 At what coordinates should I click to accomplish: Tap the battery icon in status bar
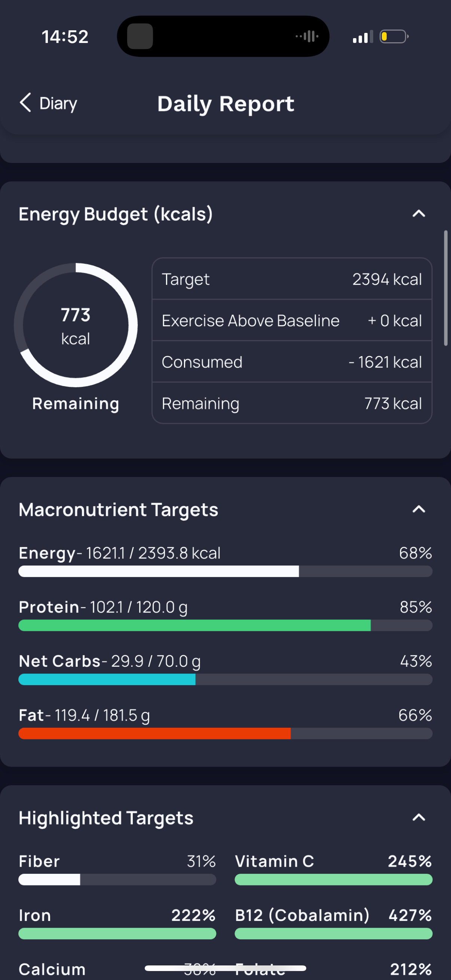click(x=394, y=37)
